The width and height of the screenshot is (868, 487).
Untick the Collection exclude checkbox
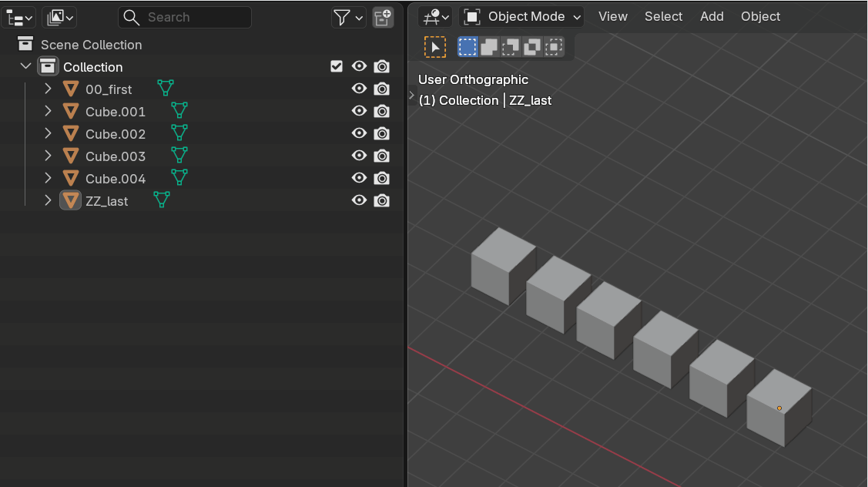(337, 66)
